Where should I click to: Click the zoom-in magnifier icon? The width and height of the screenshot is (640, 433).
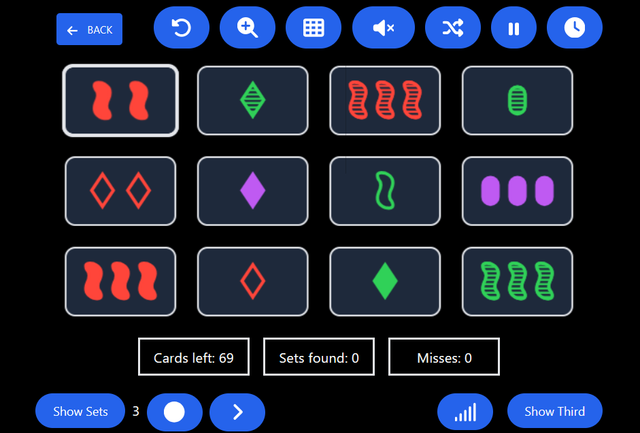pyautogui.click(x=247, y=28)
